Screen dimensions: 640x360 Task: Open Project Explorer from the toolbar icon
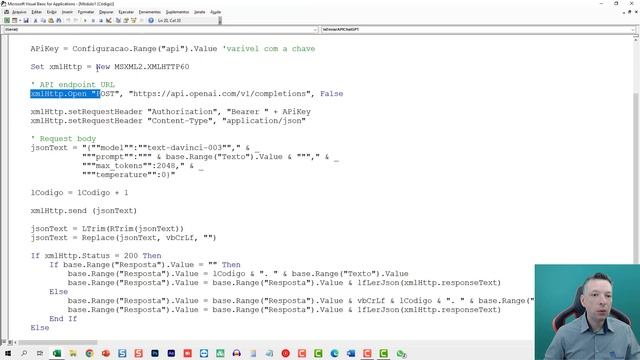click(x=118, y=20)
